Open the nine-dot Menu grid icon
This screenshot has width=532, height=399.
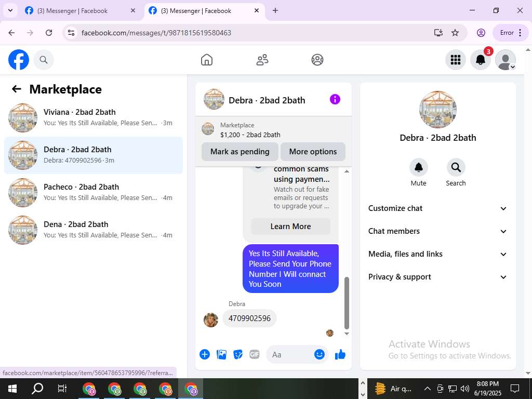click(x=455, y=60)
